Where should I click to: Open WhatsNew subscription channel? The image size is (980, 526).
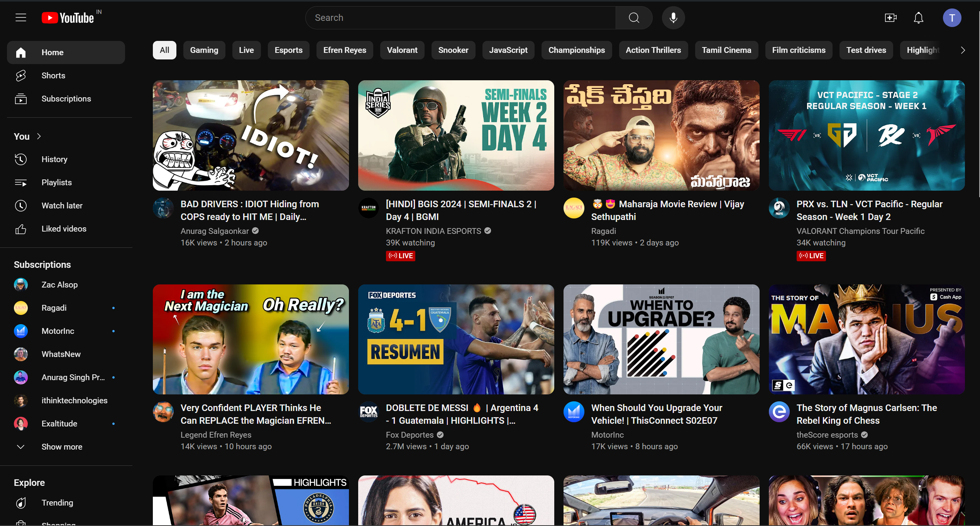pyautogui.click(x=66, y=354)
